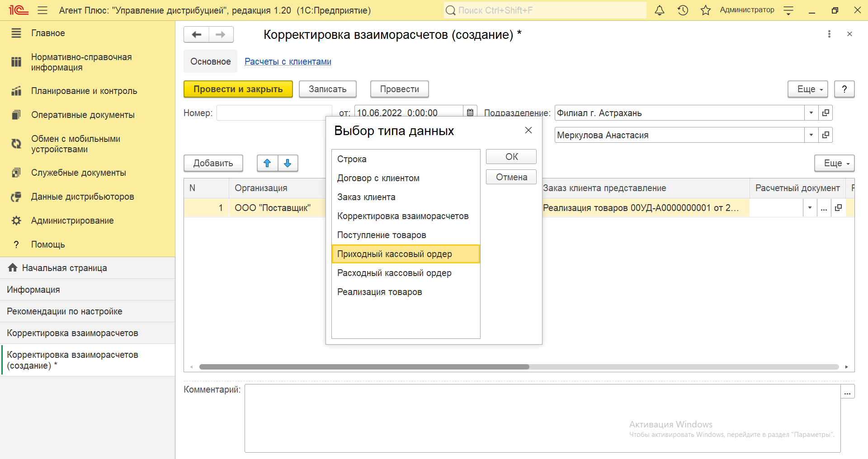Open Оперативные документы section
The height and width of the screenshot is (459, 868).
point(88,115)
